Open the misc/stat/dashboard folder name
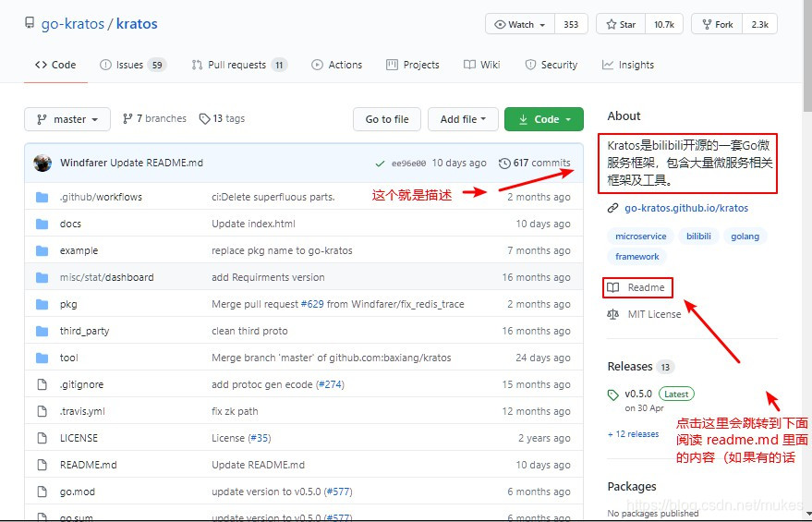This screenshot has height=522, width=812. pos(106,277)
